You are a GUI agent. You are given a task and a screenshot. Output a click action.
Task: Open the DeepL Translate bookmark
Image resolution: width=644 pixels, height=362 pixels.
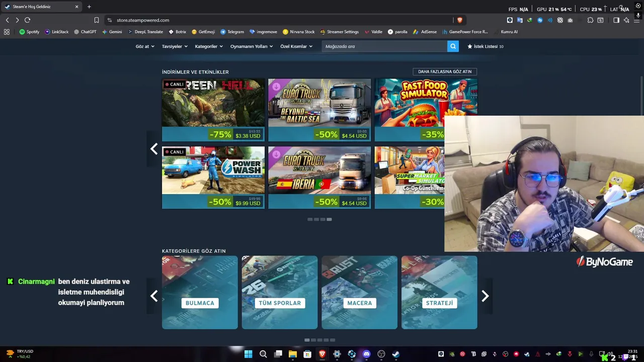(x=145, y=32)
